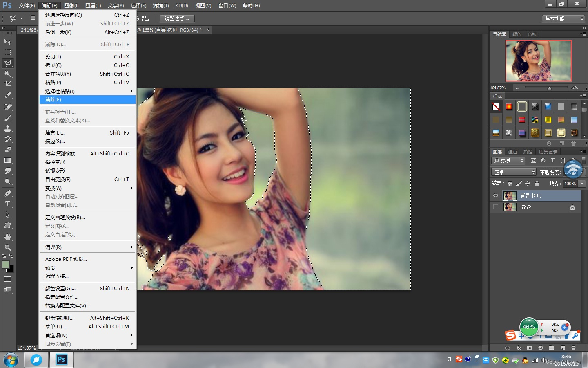
Task: Select the Healing Brush tool
Action: click(x=8, y=107)
